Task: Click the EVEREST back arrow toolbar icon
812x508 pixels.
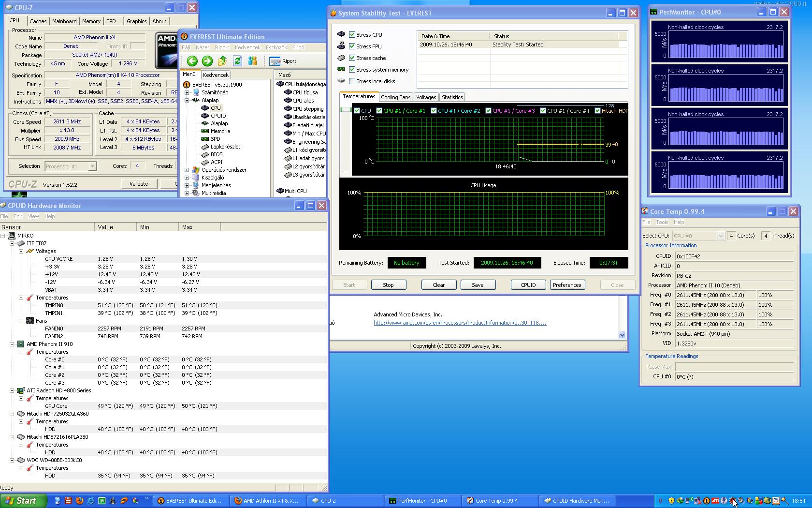Action: click(x=192, y=61)
